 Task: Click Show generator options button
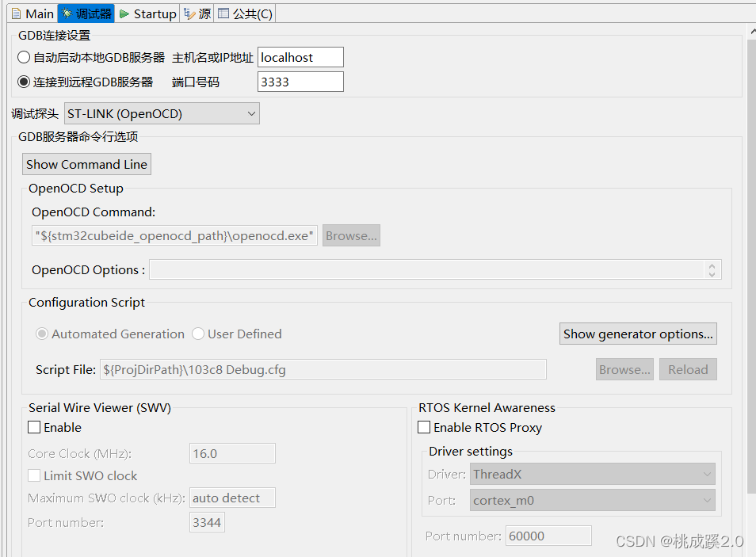[x=638, y=334]
